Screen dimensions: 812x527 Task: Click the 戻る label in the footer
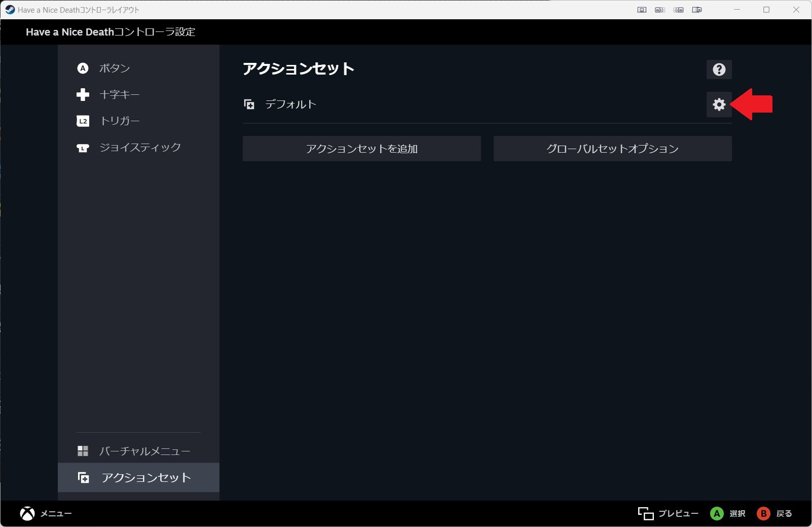784,513
